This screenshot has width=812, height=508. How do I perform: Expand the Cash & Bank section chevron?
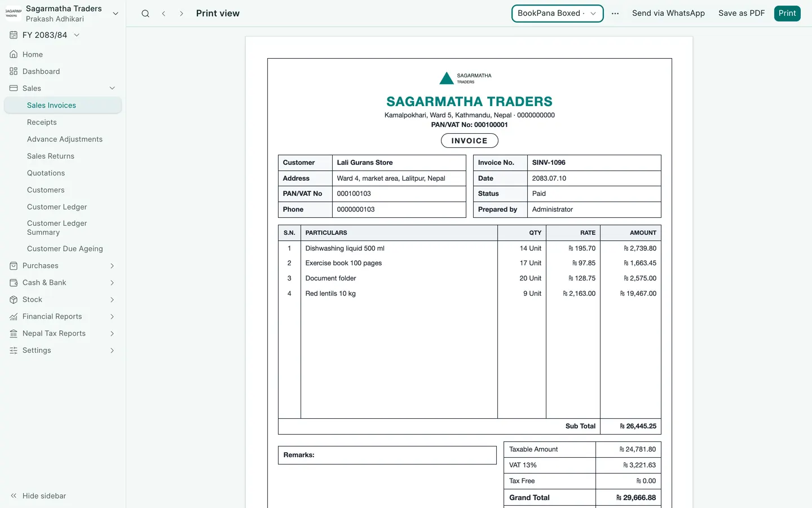pyautogui.click(x=112, y=282)
